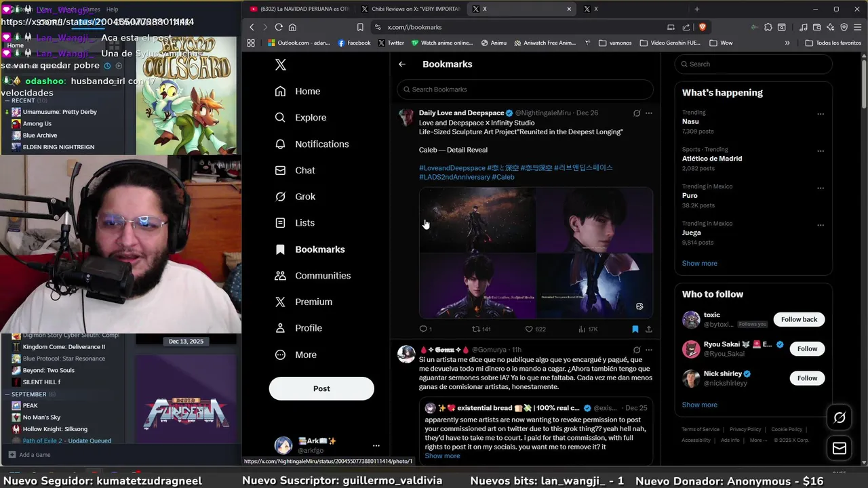Open the Brave VPN shield icon

pos(844,27)
